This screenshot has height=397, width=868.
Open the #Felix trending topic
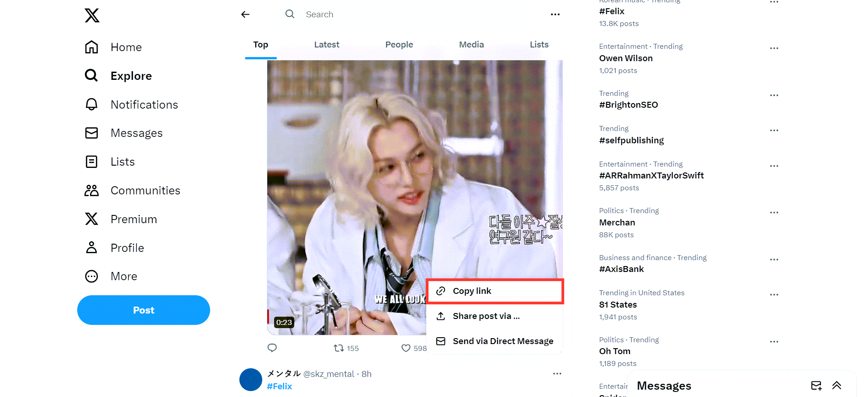coord(612,11)
